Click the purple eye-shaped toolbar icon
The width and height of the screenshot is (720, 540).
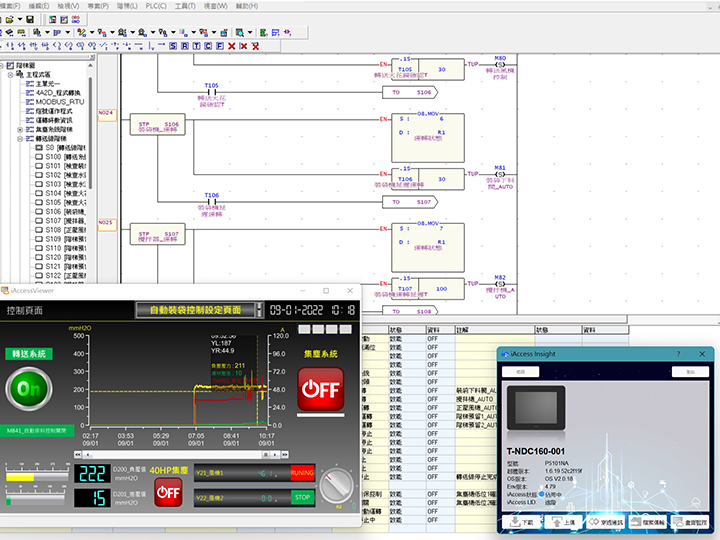click(x=287, y=33)
